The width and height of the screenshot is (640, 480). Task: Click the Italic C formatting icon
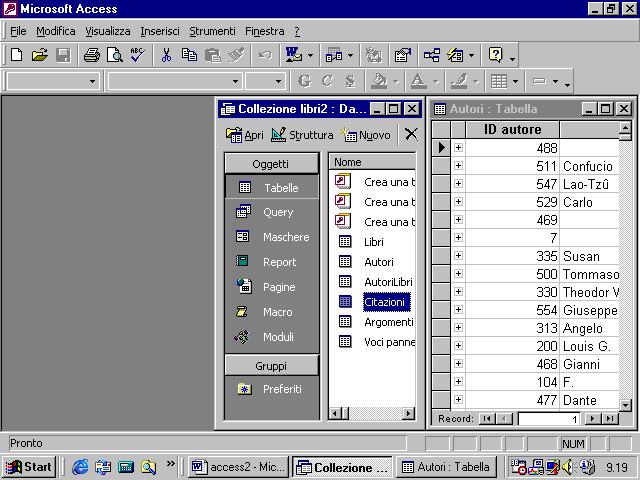point(327,81)
